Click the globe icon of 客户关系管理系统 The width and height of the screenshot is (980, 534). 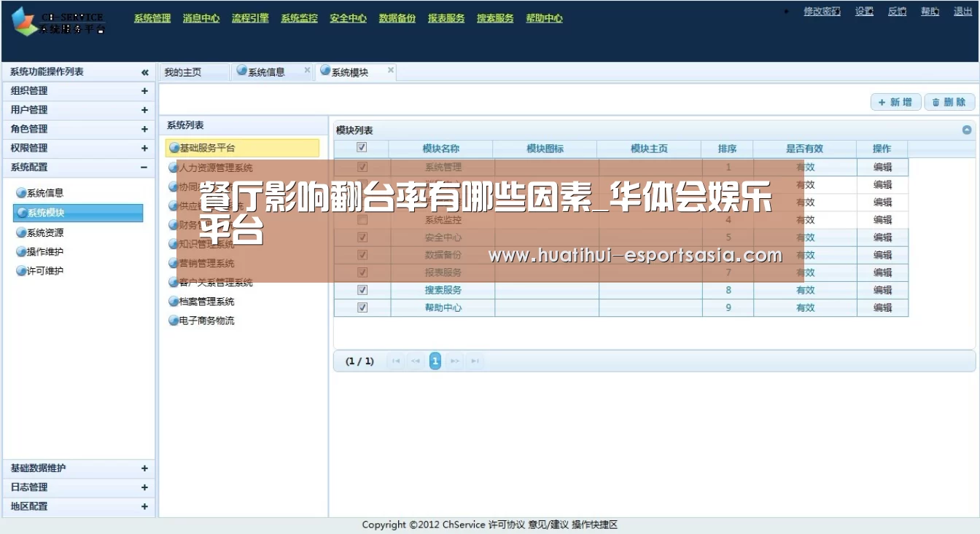[174, 282]
